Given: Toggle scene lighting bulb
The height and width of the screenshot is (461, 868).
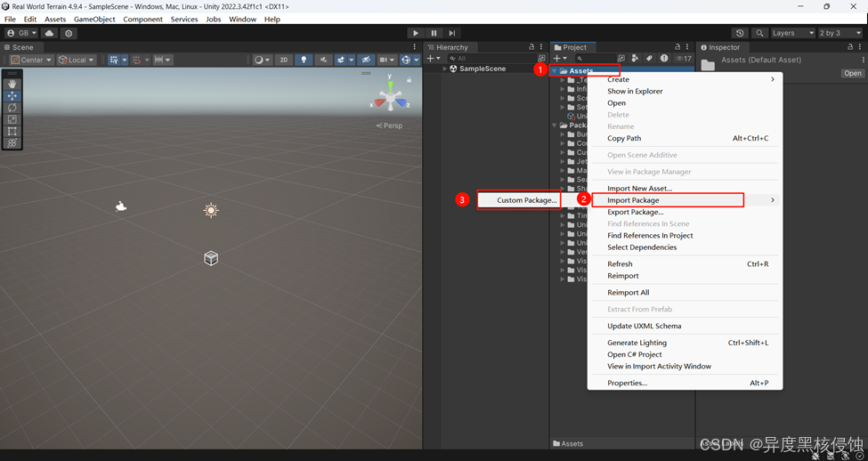Looking at the screenshot, I should [x=304, y=60].
